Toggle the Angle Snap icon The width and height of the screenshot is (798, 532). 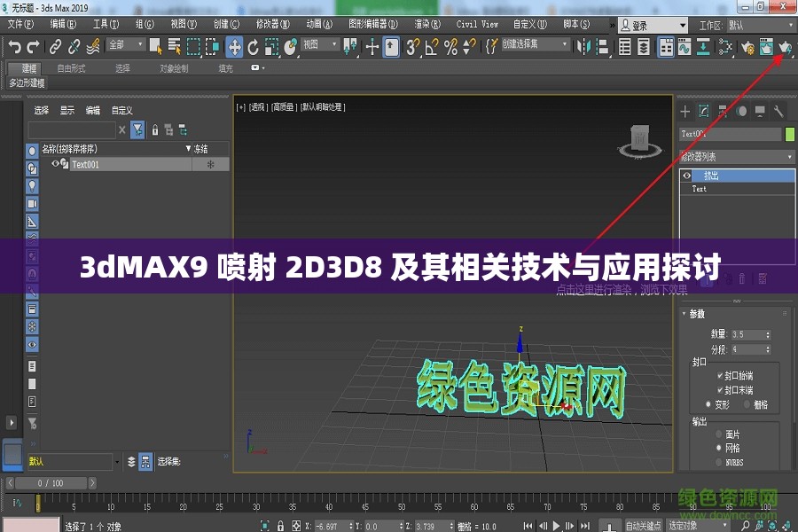tap(432, 47)
